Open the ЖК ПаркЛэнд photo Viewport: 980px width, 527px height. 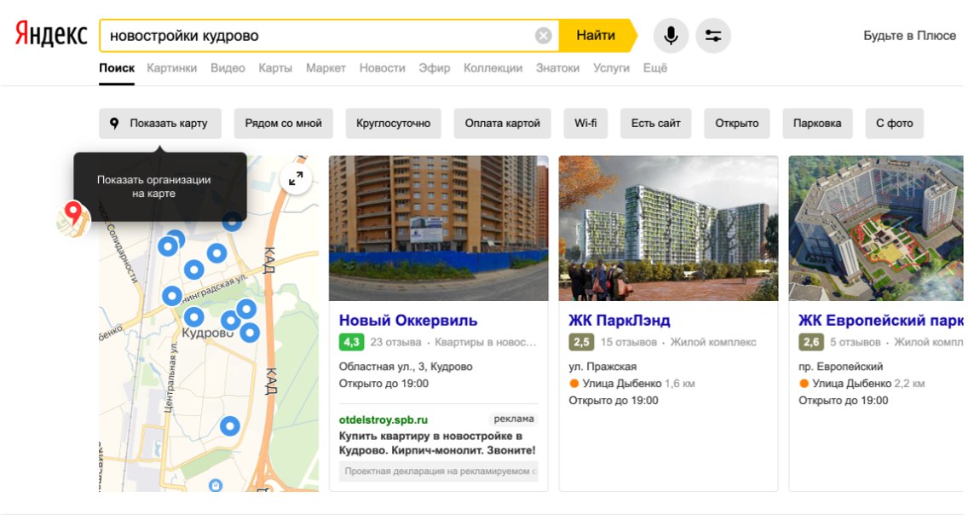click(668, 229)
